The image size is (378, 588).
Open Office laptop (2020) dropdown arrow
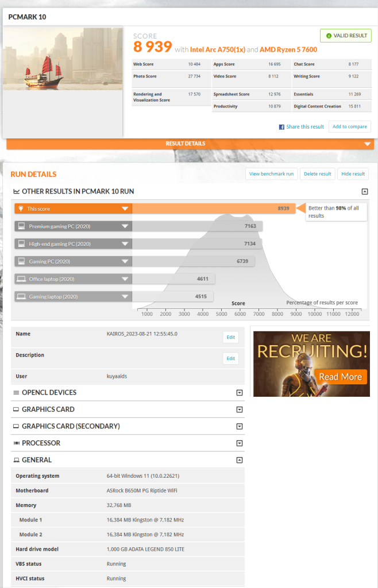point(125,280)
